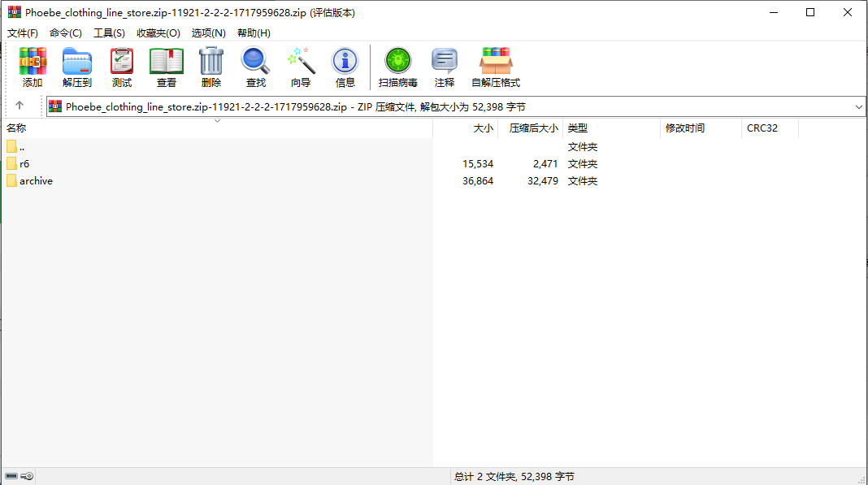
Task: Open the 帮助(H) menu
Action: [254, 33]
